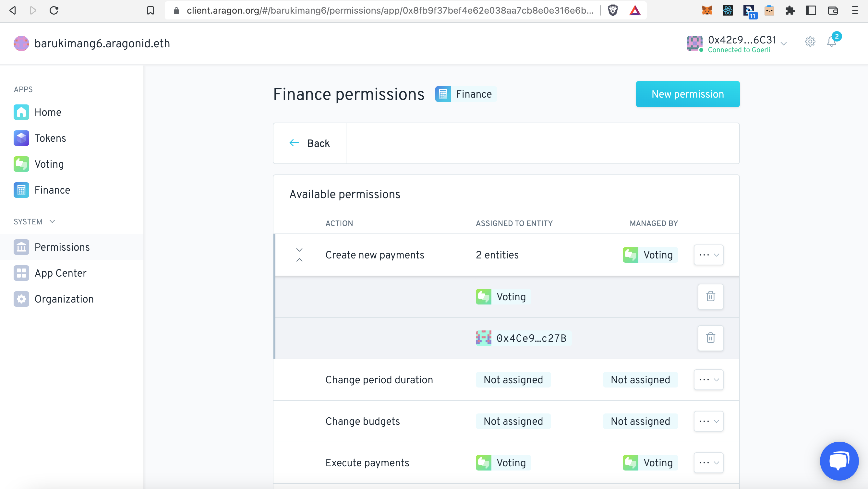
Task: Open notifications bell
Action: 832,42
